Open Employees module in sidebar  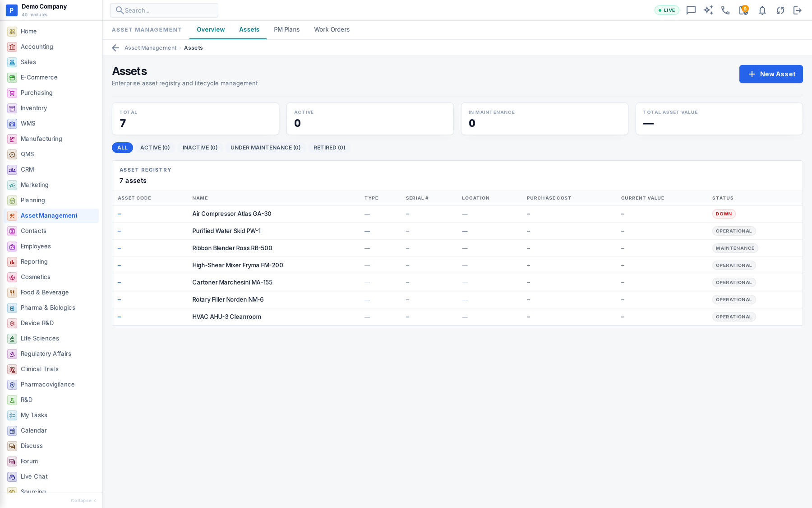[x=51, y=246]
